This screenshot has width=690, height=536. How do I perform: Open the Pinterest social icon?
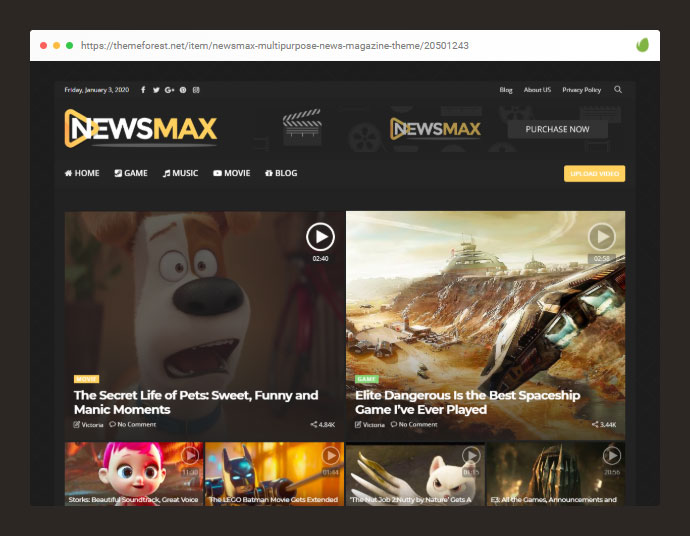(x=183, y=90)
